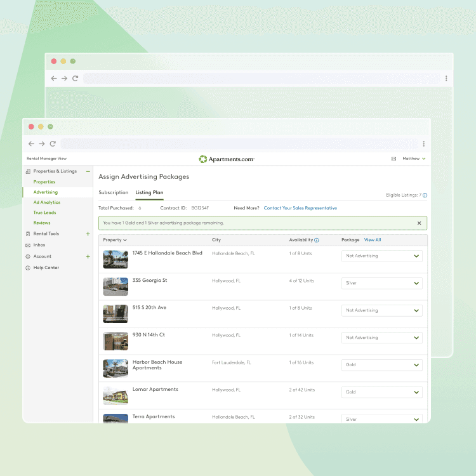476x476 pixels.
Task: Open three-dot menu in front browser window
Action: 423,143
